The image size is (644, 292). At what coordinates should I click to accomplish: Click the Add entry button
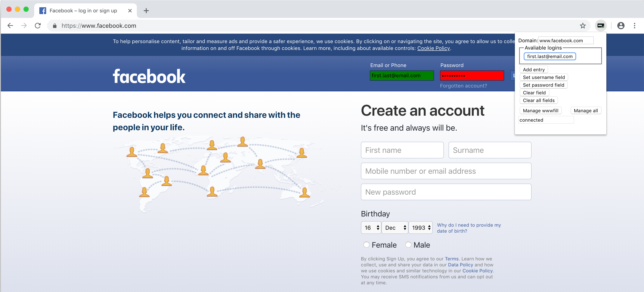[534, 70]
